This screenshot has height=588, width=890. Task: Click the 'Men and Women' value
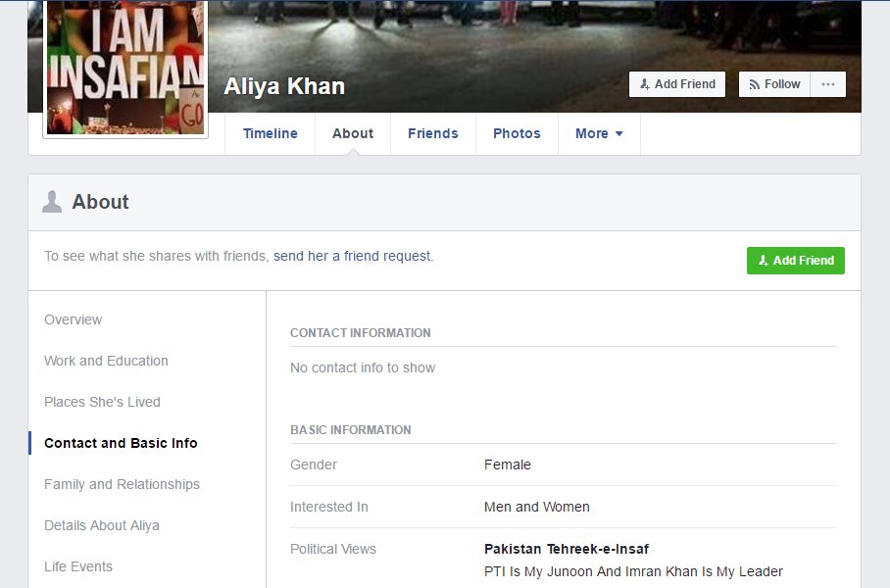[x=537, y=507]
